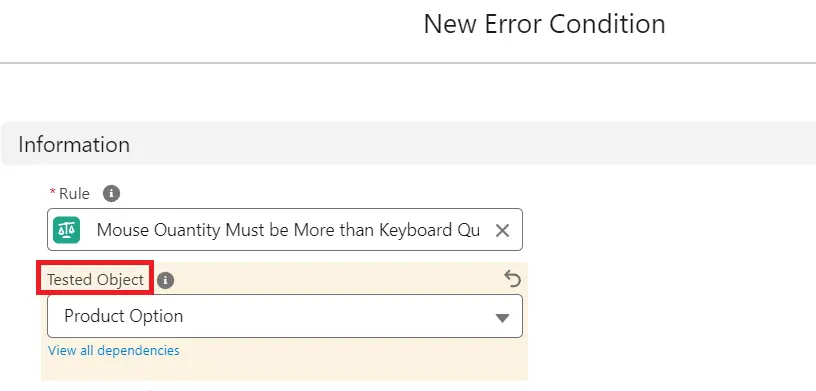Click the red required asterisk by Rule
This screenshot has width=816, height=391.
pos(52,193)
